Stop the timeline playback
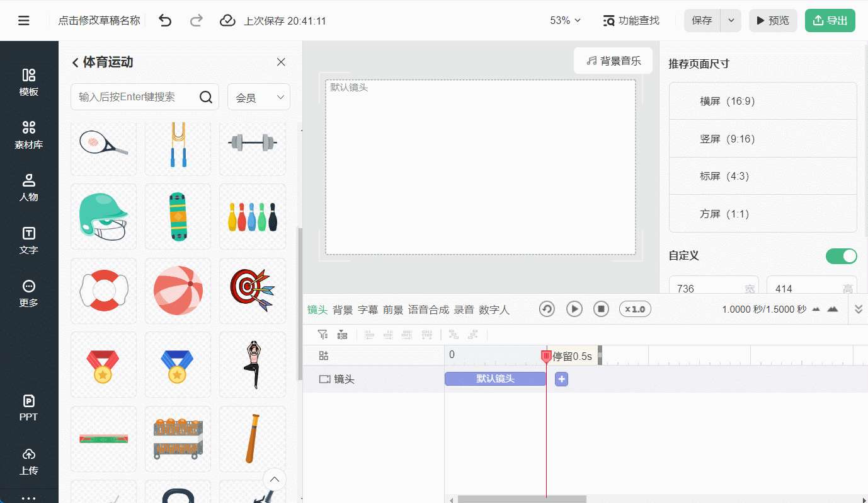The image size is (868, 503). (x=601, y=309)
